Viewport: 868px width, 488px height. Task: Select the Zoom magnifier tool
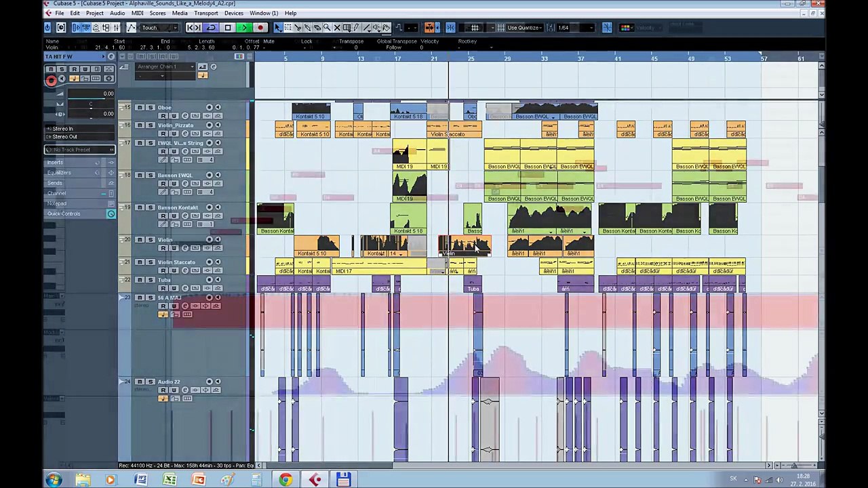tap(327, 28)
